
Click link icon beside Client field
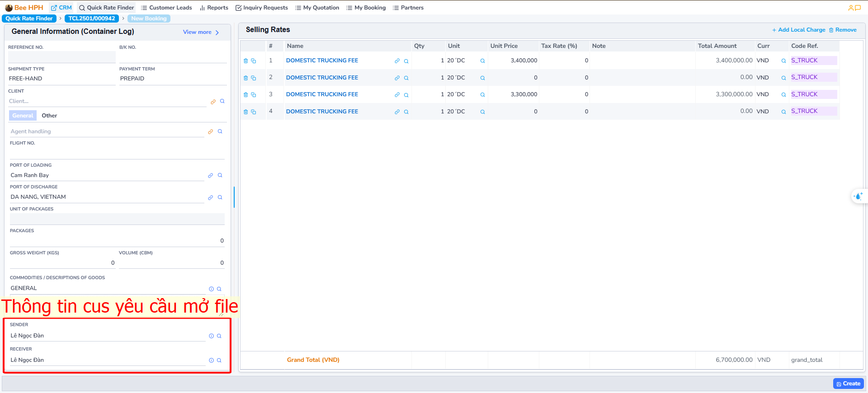213,102
